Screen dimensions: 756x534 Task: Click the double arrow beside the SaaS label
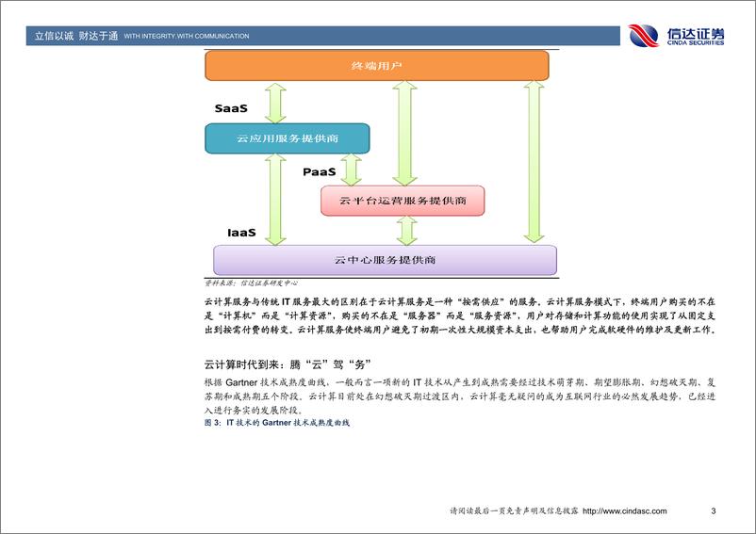coord(275,103)
